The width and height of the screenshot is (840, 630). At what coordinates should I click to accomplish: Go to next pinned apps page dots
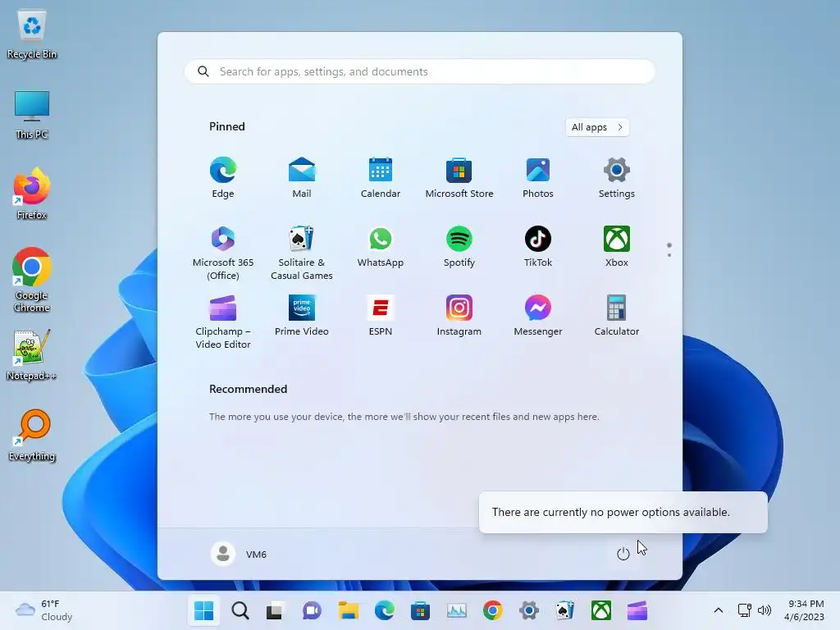pyautogui.click(x=669, y=250)
